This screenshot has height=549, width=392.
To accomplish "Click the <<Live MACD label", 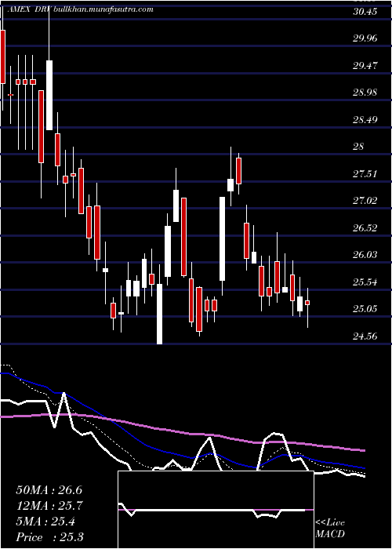I will (330, 528).
